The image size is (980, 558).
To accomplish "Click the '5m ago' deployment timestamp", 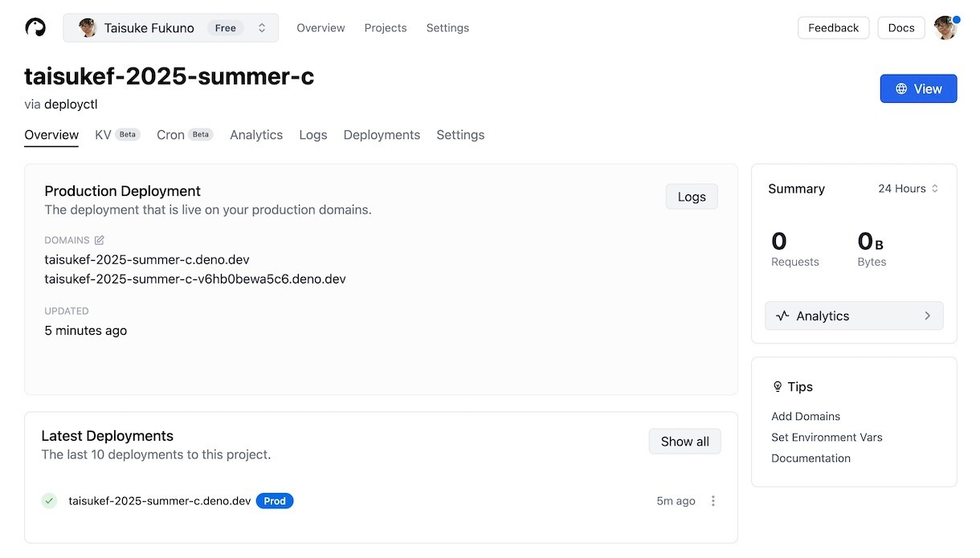I will 676,501.
